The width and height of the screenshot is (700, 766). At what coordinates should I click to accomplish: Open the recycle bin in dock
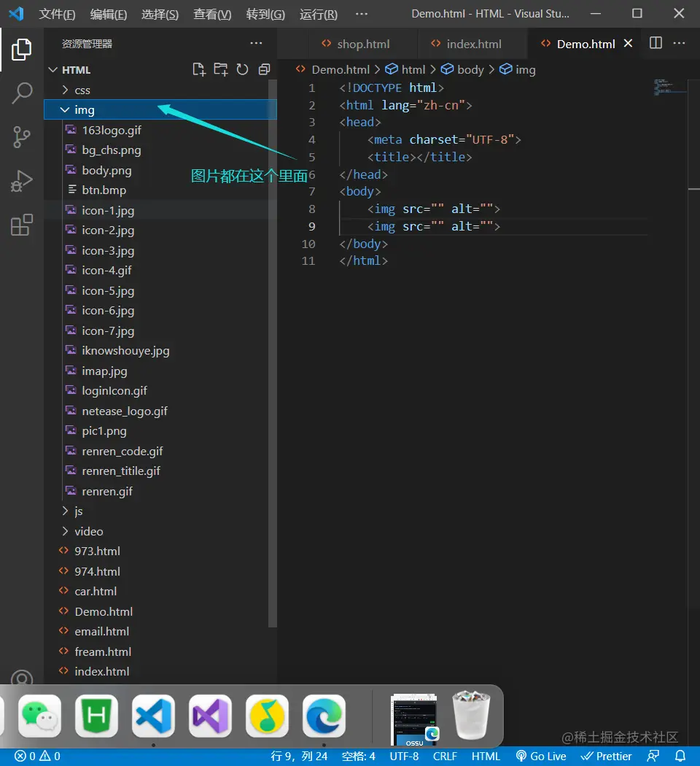coord(471,715)
